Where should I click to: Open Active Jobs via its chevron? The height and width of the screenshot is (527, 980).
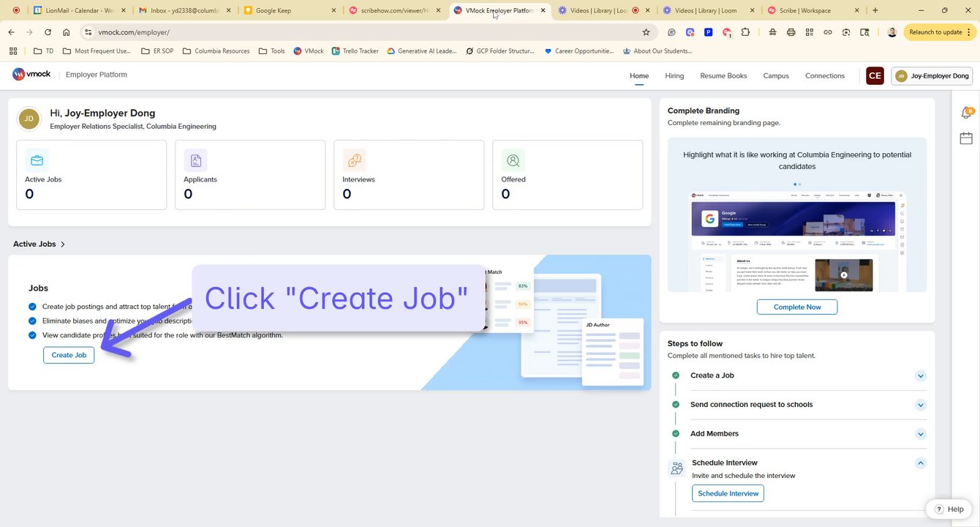(x=63, y=244)
